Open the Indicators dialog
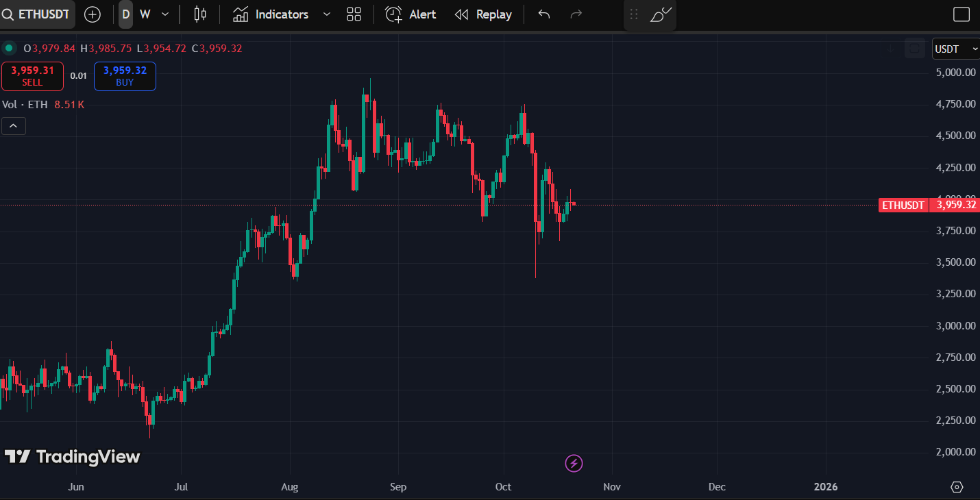Viewport: 980px width, 500px height. point(271,14)
